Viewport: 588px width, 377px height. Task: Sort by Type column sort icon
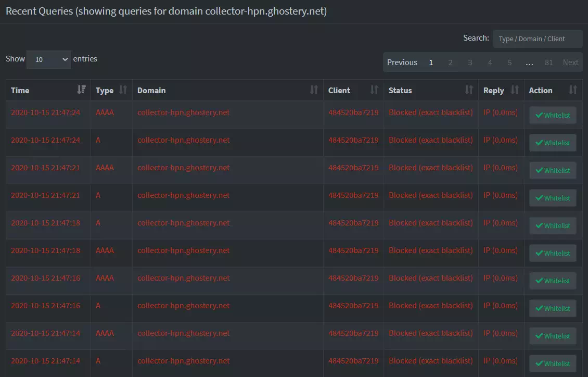(x=123, y=90)
